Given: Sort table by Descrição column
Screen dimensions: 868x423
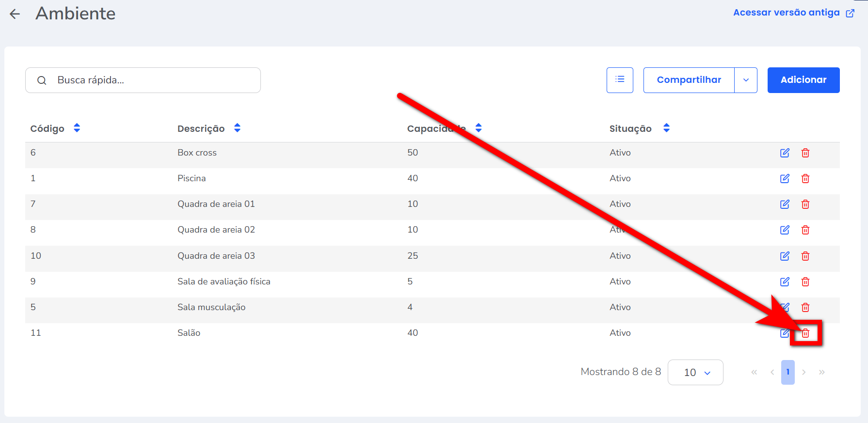Looking at the screenshot, I should (237, 128).
